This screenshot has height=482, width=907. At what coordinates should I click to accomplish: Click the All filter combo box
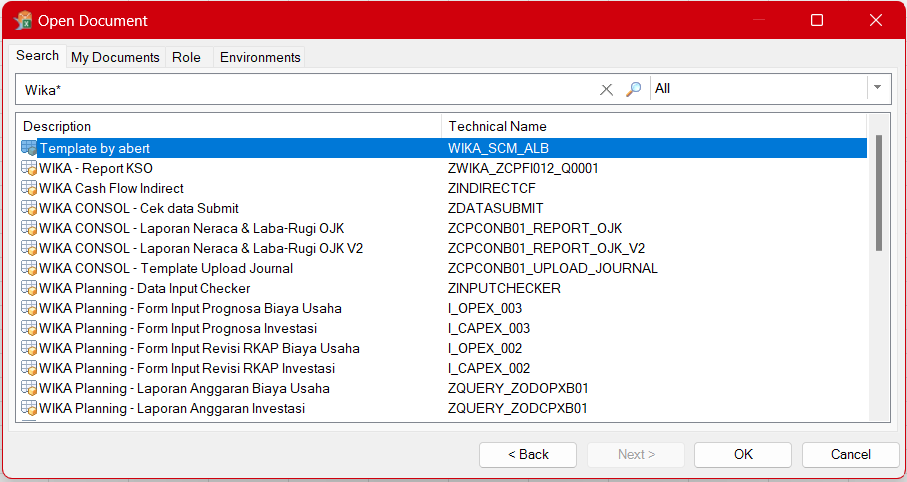tap(758, 88)
